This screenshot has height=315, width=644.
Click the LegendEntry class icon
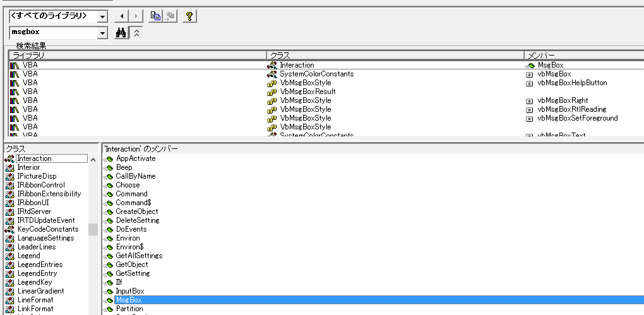pos(9,273)
